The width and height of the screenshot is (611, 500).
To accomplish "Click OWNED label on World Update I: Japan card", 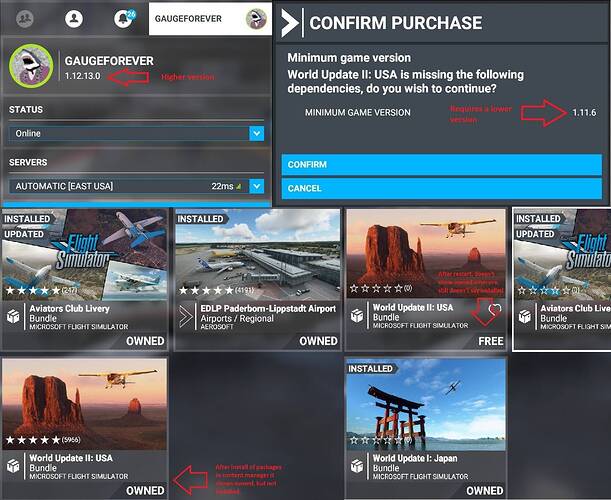I will [x=485, y=491].
